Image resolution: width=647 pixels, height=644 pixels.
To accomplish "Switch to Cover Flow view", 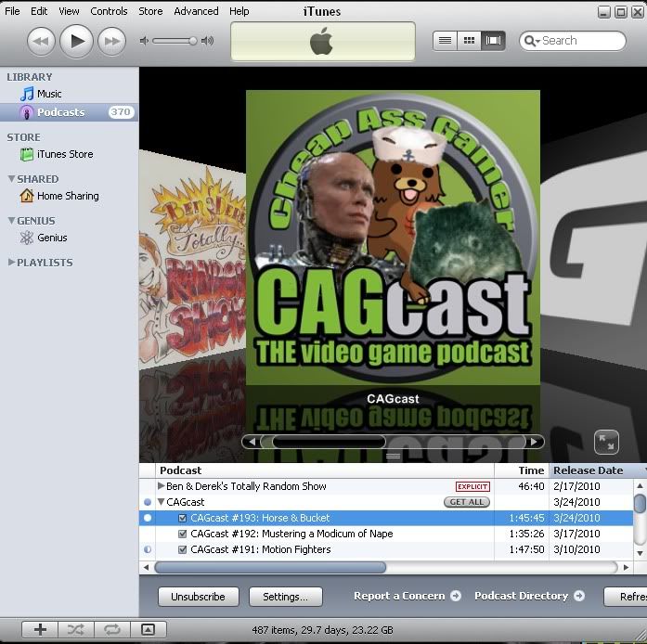I will point(493,41).
